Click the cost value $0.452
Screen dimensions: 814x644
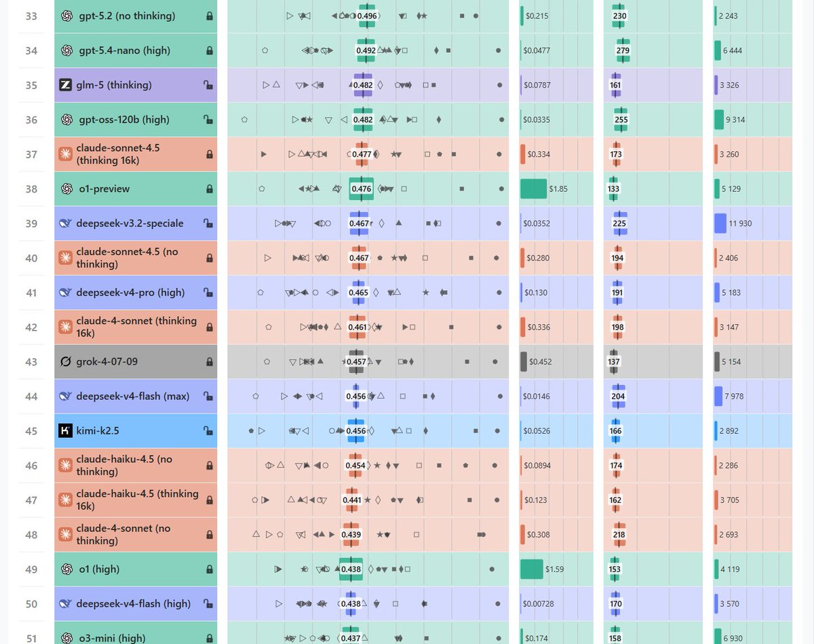point(541,361)
